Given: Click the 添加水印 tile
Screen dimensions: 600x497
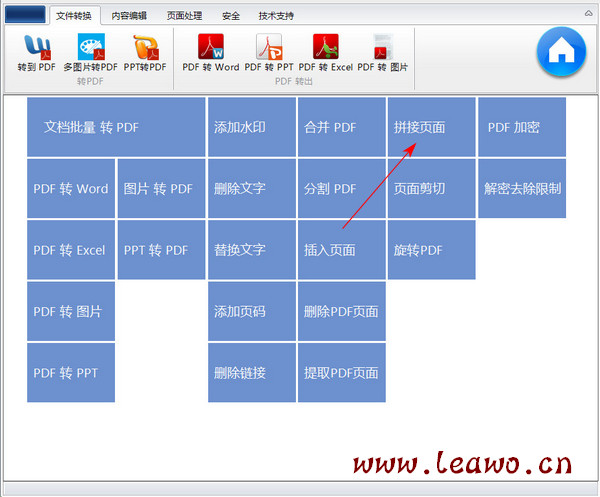Looking at the screenshot, I should (x=252, y=127).
